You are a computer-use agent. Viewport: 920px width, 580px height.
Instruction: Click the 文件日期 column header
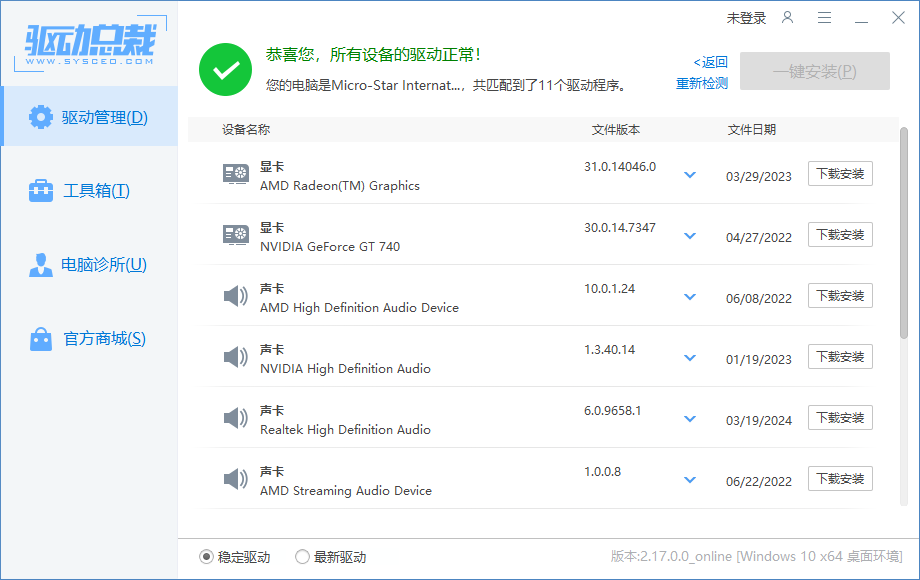click(x=752, y=130)
